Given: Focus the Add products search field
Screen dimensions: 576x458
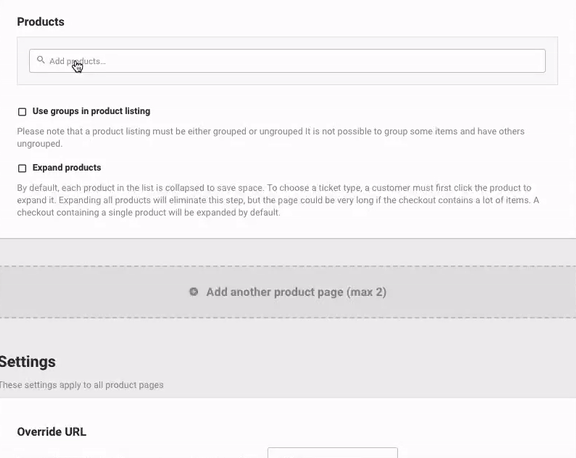Looking at the screenshot, I should (x=287, y=61).
